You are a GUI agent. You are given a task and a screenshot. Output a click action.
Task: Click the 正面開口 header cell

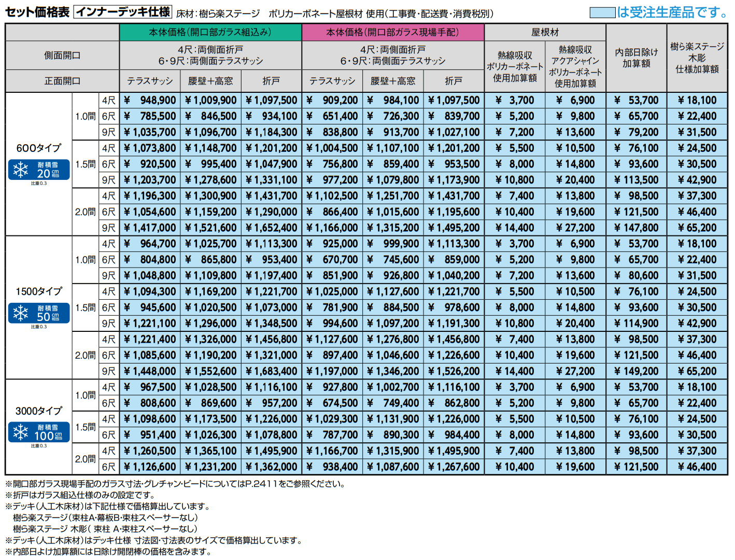click(x=62, y=81)
